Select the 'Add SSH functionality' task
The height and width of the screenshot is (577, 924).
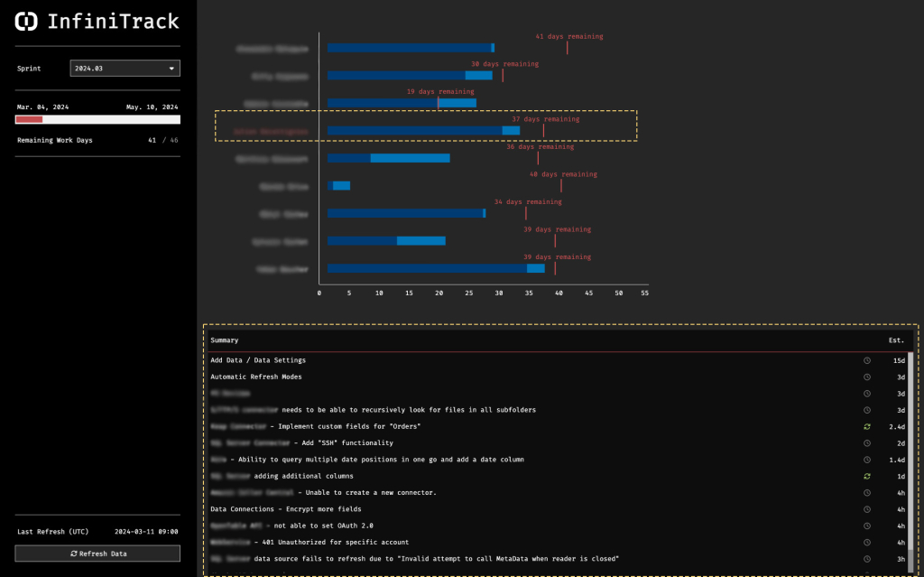(x=558, y=443)
